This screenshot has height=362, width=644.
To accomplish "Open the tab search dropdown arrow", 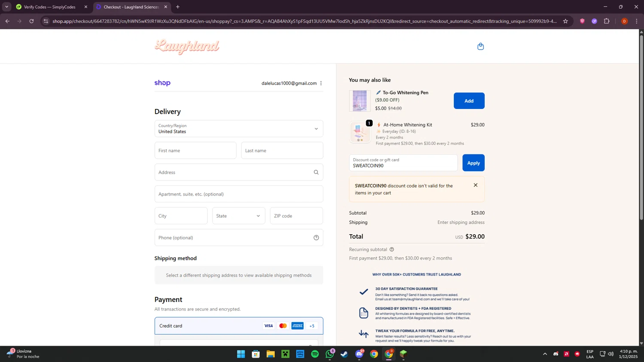I will point(6,7).
